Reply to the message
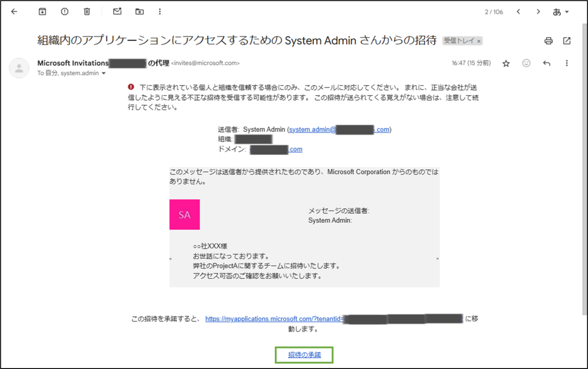 click(547, 63)
